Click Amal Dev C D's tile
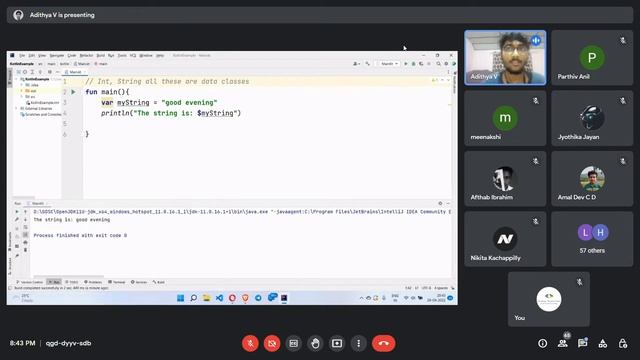 pos(592,178)
